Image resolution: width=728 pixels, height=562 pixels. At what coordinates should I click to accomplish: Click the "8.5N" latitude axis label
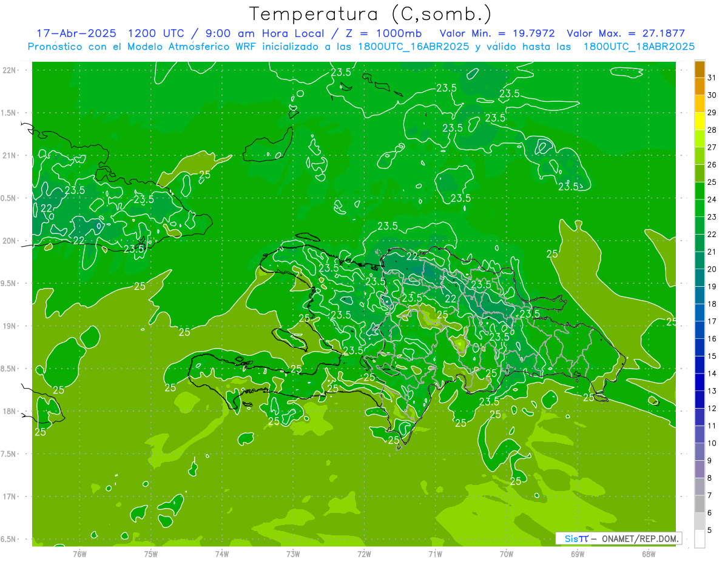click(x=8, y=369)
